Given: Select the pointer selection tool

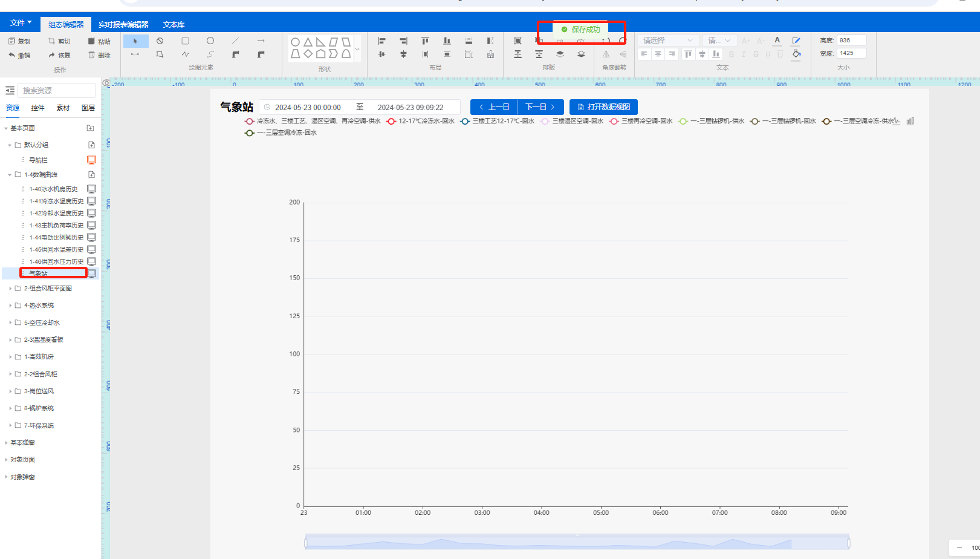Looking at the screenshot, I should coord(135,41).
